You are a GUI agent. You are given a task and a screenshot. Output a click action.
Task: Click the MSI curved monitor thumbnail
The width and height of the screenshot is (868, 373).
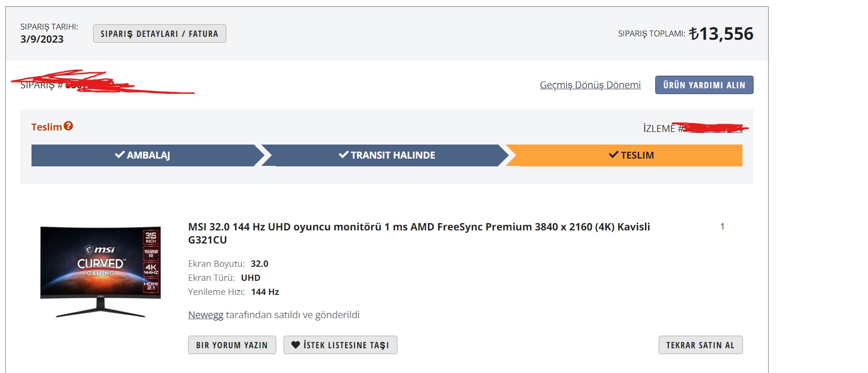[x=100, y=272]
